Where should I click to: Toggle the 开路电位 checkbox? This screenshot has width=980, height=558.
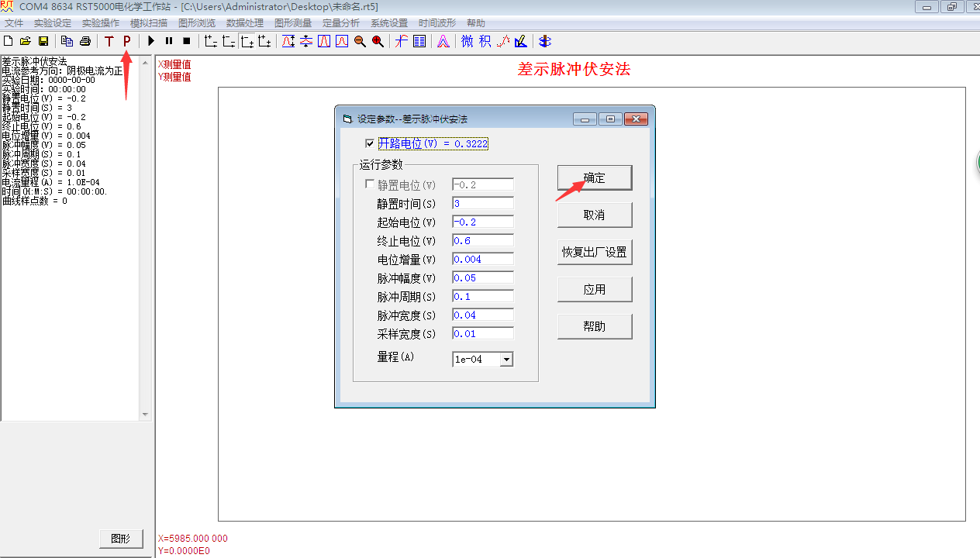pos(370,143)
